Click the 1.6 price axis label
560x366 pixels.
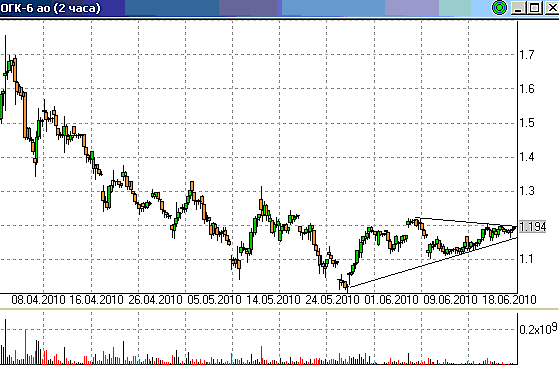pyautogui.click(x=527, y=89)
